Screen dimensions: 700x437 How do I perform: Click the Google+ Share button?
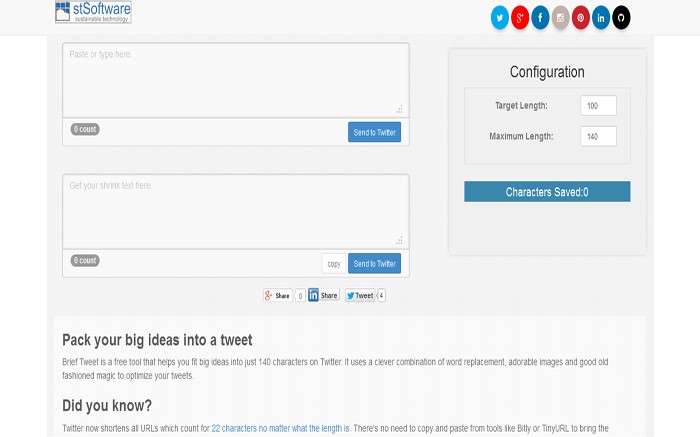point(277,295)
